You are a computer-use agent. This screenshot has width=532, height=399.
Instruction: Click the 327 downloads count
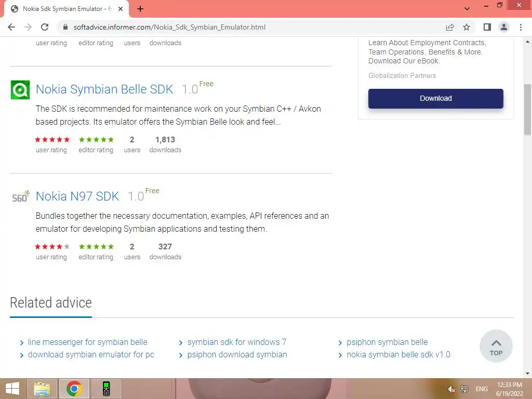(165, 247)
